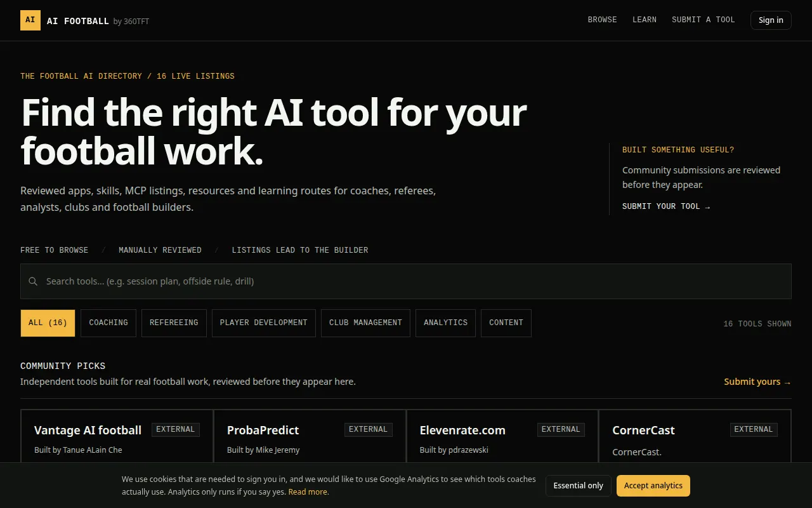Click EXTERNAL badge on Vantage AI football

(x=176, y=430)
